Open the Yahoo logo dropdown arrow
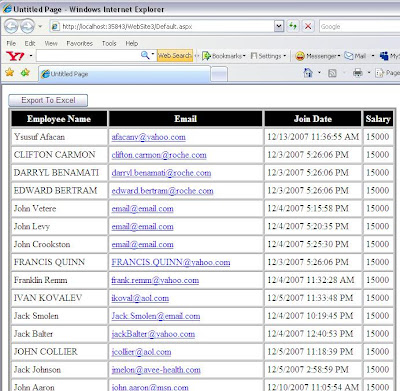The image size is (400, 391). (31, 56)
